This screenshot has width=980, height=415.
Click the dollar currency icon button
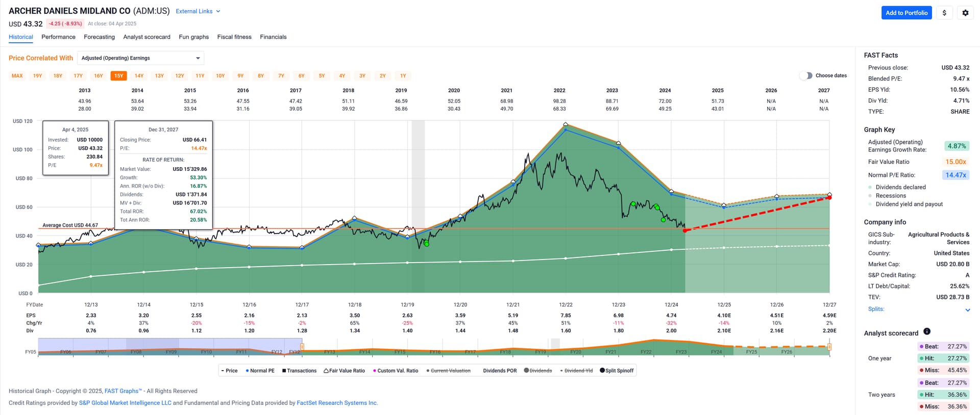944,13
